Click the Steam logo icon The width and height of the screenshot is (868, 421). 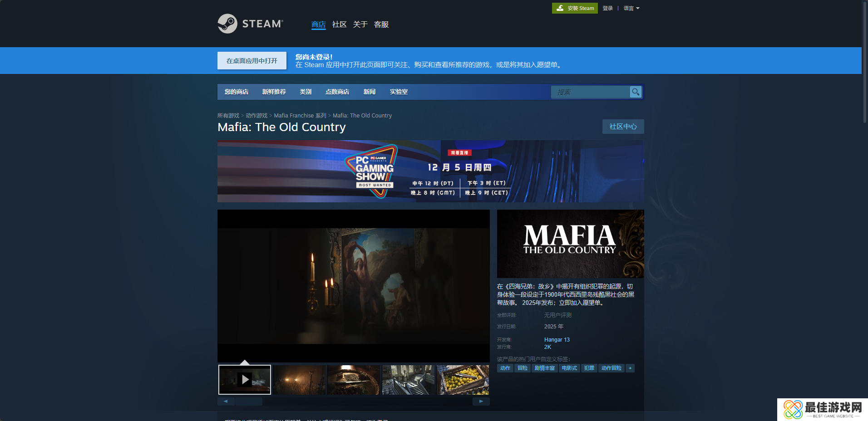click(227, 24)
